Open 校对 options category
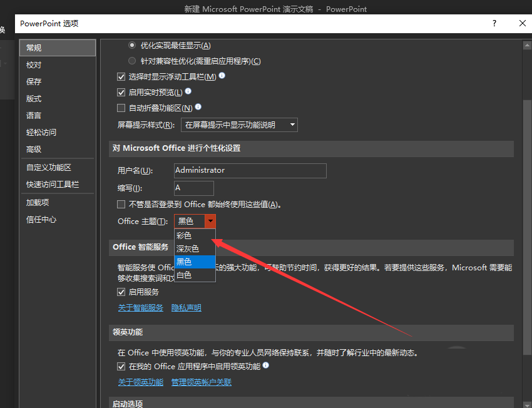Screen dimensions: 532x408 58,65
